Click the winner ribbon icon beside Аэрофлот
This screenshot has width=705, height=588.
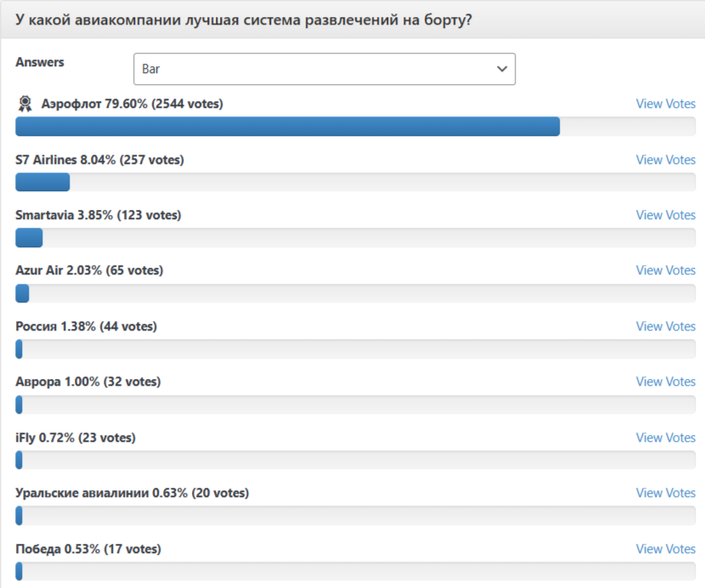[x=25, y=104]
